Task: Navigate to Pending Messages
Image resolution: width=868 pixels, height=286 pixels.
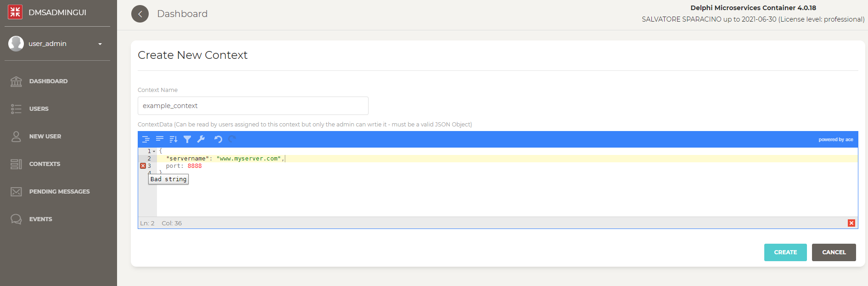Action: click(x=59, y=192)
